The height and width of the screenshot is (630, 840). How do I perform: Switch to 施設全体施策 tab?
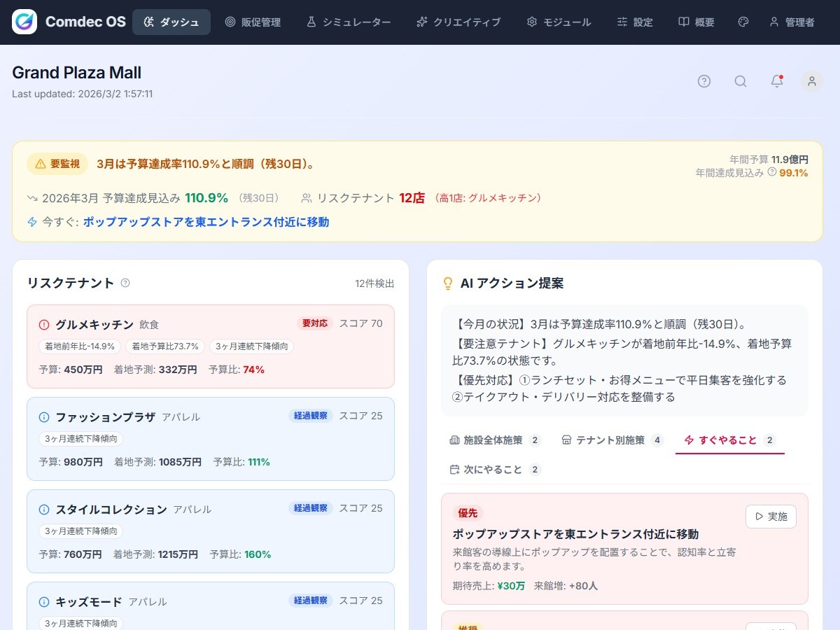(x=494, y=440)
